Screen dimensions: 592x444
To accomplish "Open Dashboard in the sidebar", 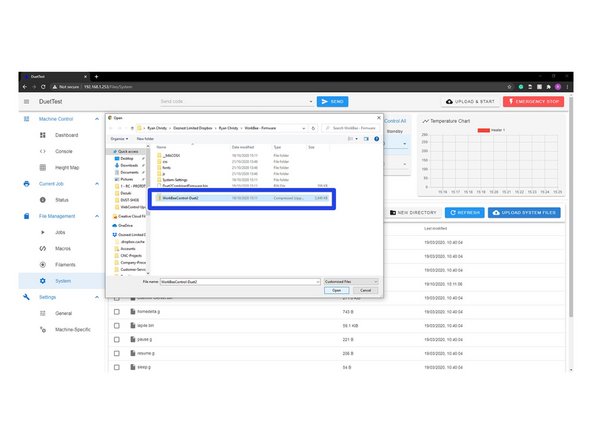I will [66, 135].
